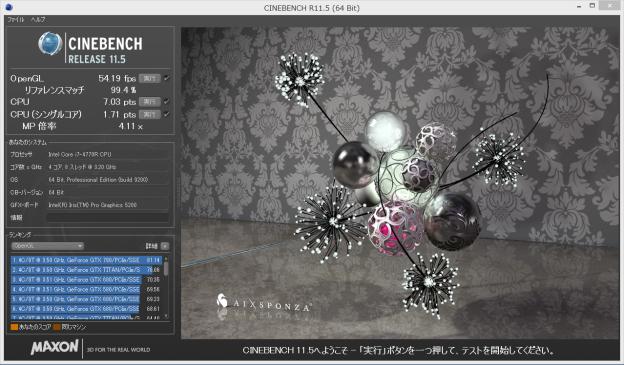Toggle the OpenGL test checkbox
The height and width of the screenshot is (365, 624).
[166, 78]
